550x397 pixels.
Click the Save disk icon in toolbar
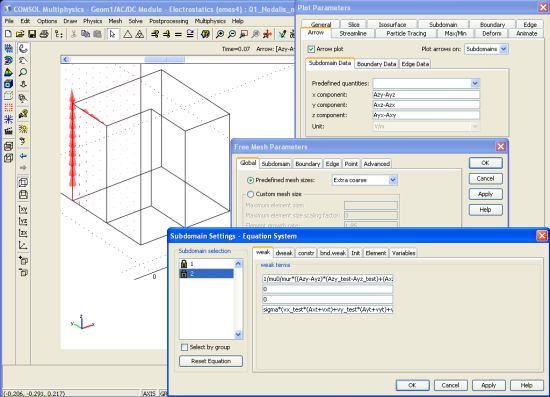(32, 34)
